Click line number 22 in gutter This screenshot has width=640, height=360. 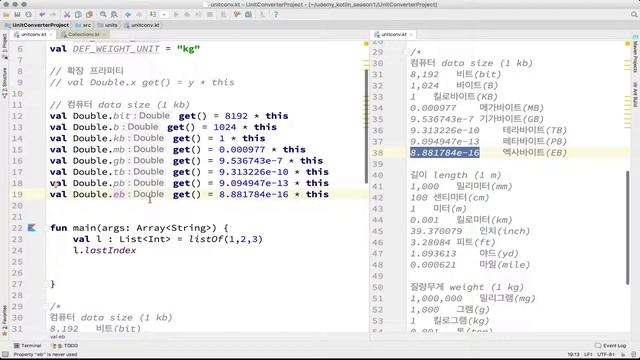click(x=17, y=228)
